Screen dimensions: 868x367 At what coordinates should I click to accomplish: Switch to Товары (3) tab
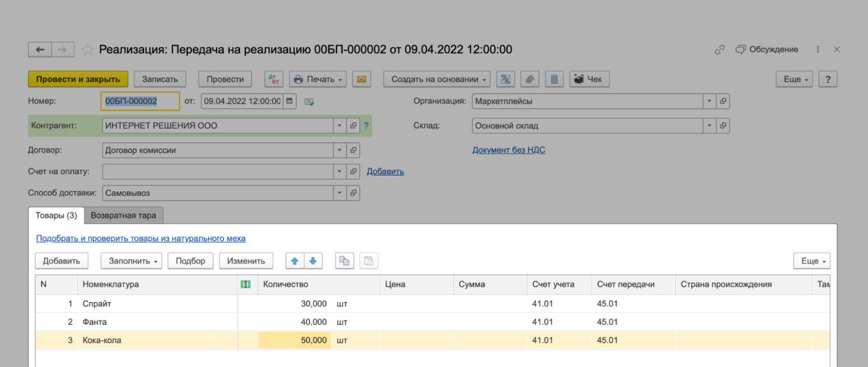[56, 215]
